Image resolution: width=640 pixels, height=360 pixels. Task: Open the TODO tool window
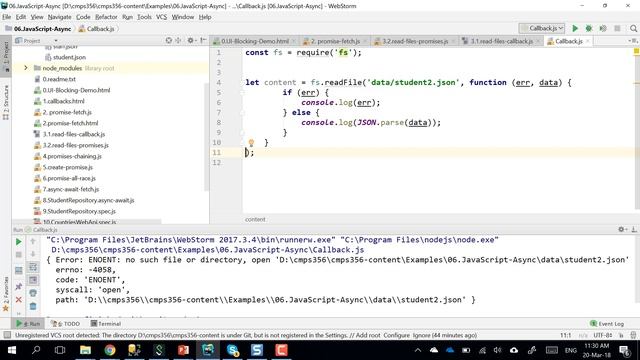pyautogui.click(x=66, y=324)
